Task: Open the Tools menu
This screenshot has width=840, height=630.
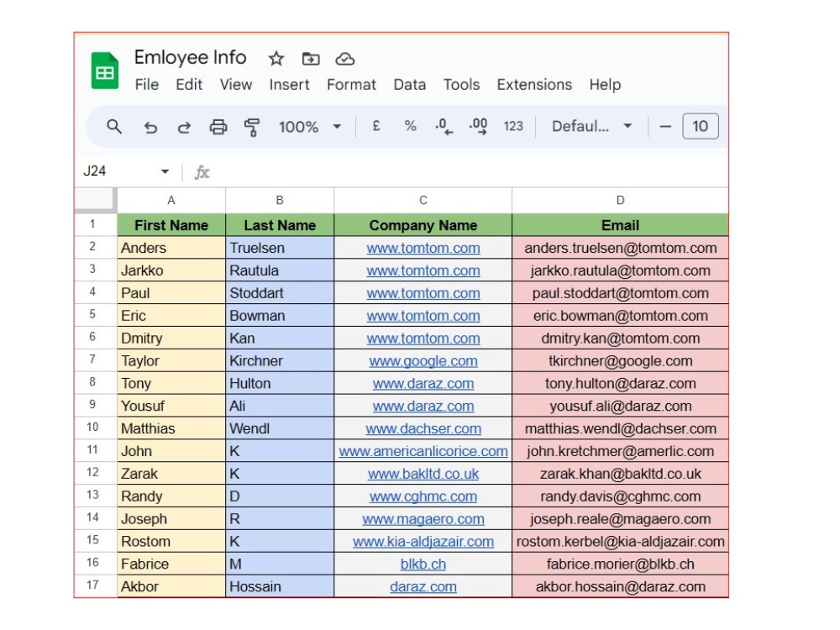Action: click(x=461, y=85)
